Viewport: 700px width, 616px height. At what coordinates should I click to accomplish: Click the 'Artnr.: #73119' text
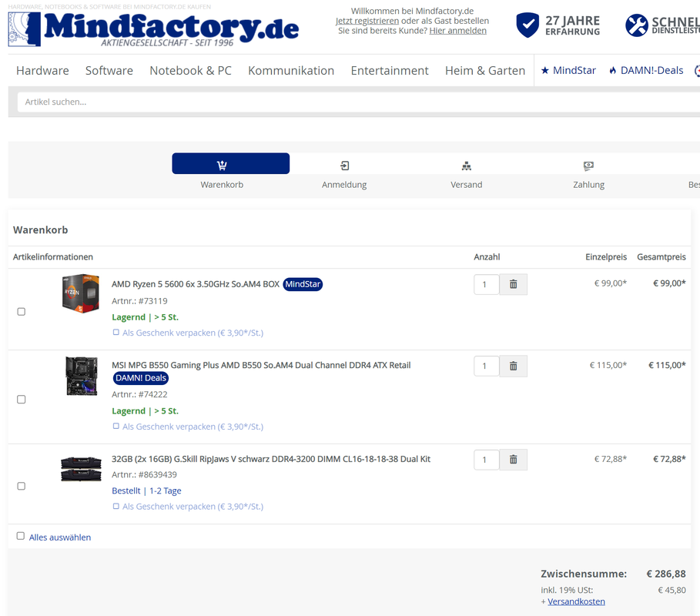coord(139,301)
